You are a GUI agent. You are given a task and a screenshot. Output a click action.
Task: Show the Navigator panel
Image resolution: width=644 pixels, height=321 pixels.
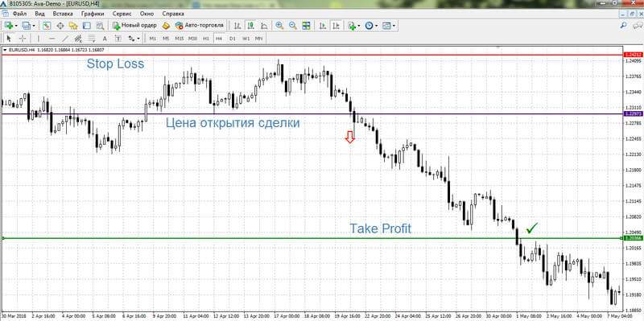pyautogui.click(x=73, y=26)
